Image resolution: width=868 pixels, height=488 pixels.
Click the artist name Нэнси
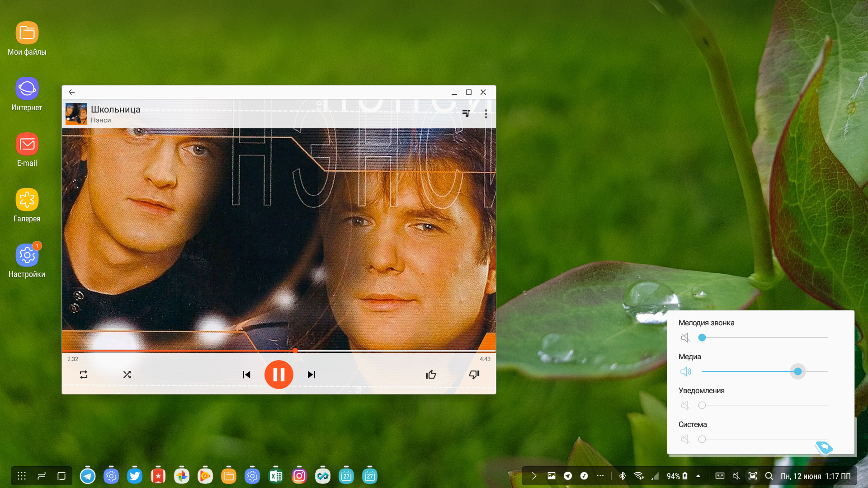(101, 120)
